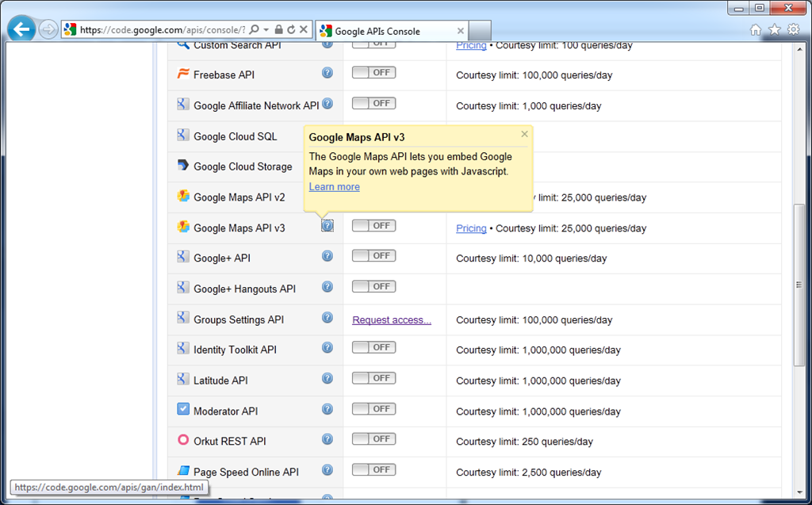
Task: Click Request access link for Groups Settings
Action: 392,319
